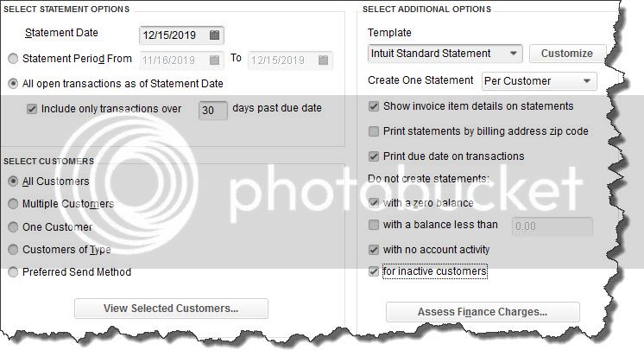This screenshot has width=644, height=363.
Task: Select Customers of Type option
Action: coord(13,250)
